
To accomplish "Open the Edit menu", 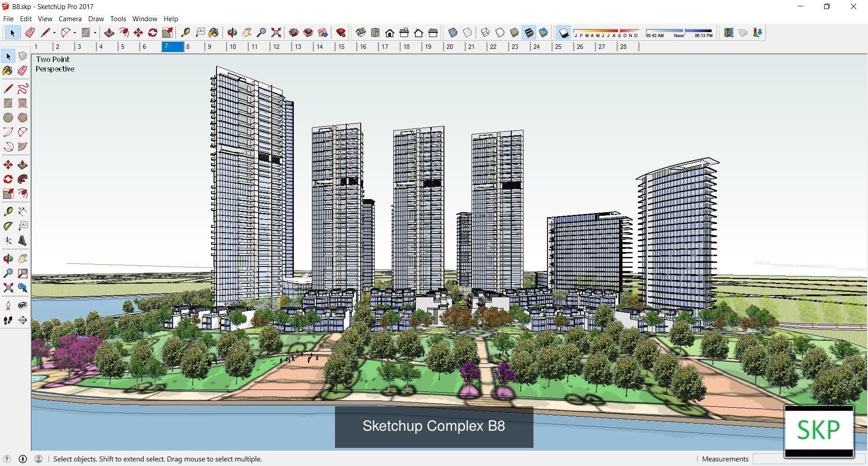I will pyautogui.click(x=26, y=19).
